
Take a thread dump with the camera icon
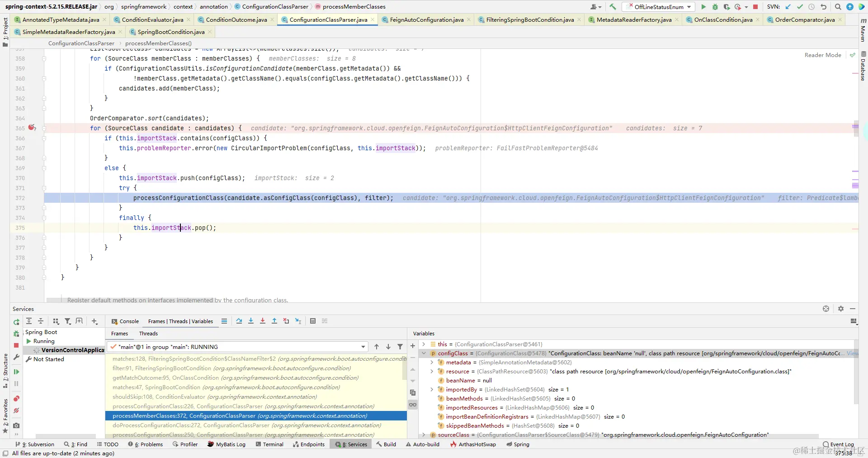[x=16, y=425]
